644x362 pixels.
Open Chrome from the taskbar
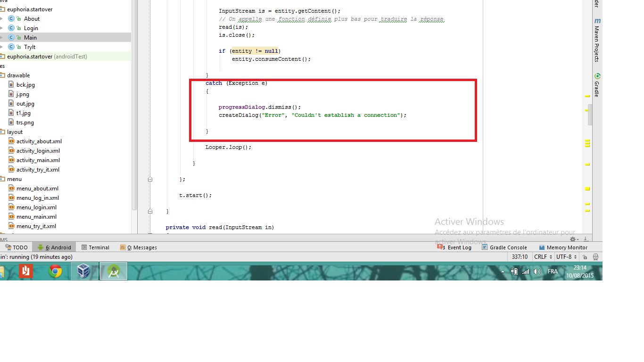tap(55, 271)
